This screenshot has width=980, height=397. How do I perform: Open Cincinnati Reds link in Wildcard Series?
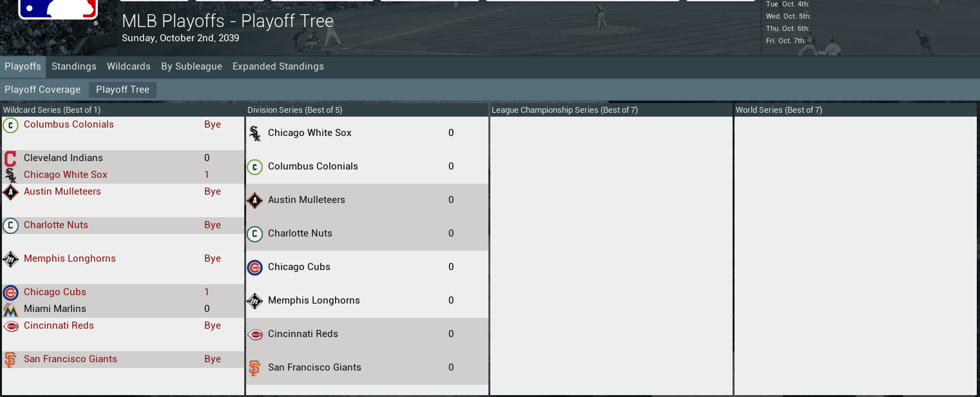pyautogui.click(x=59, y=325)
